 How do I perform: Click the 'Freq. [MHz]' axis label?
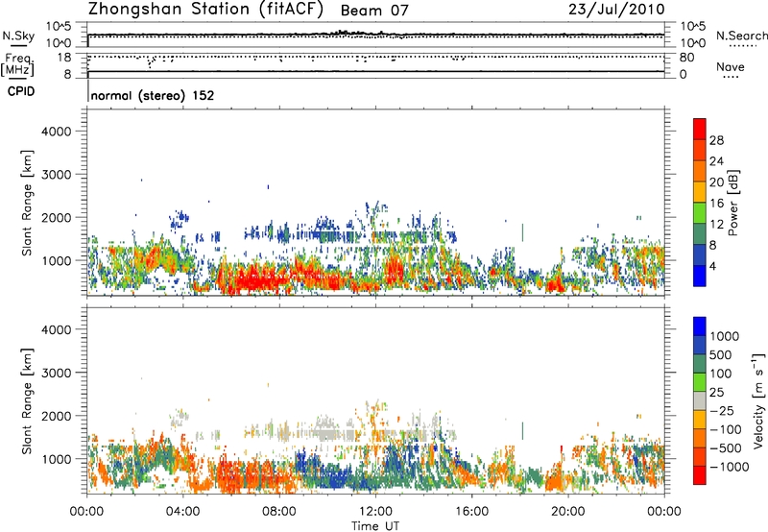click(x=17, y=64)
